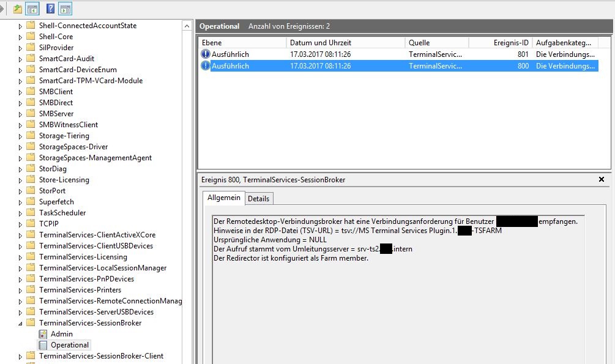Click the Up One Level folder toolbar icon

pyautogui.click(x=18, y=9)
